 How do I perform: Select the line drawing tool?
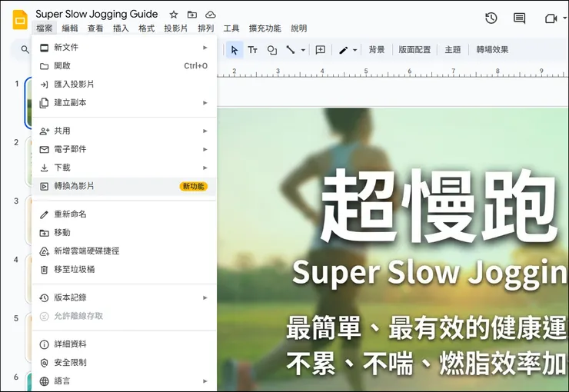(291, 50)
